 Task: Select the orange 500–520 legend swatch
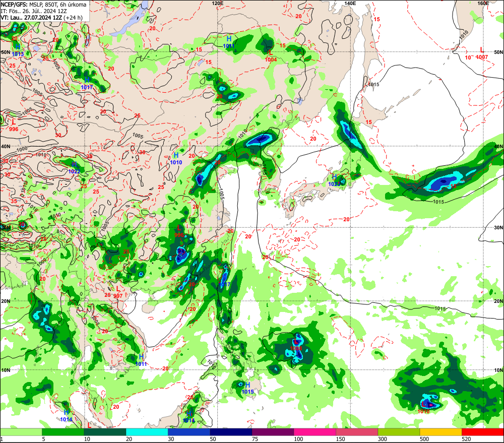point(440,432)
